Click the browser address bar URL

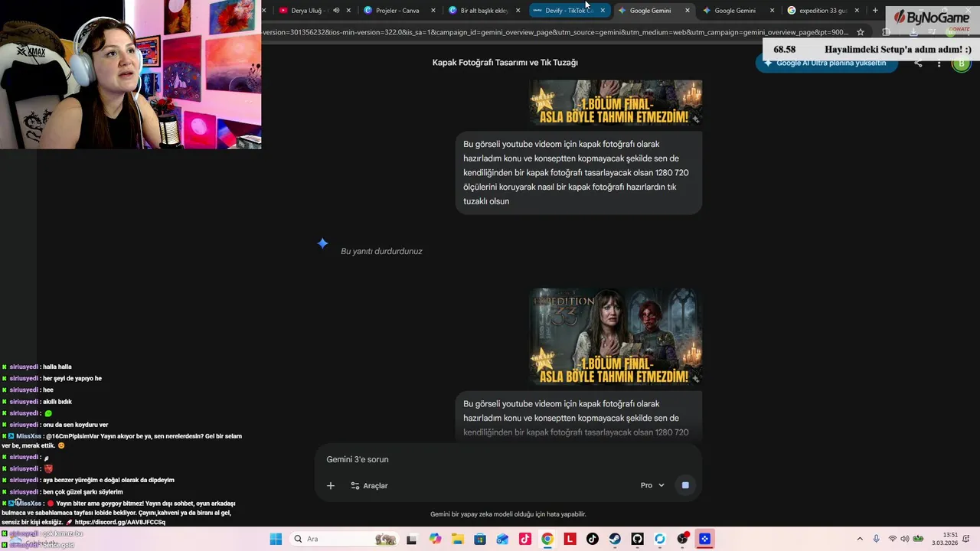(555, 32)
